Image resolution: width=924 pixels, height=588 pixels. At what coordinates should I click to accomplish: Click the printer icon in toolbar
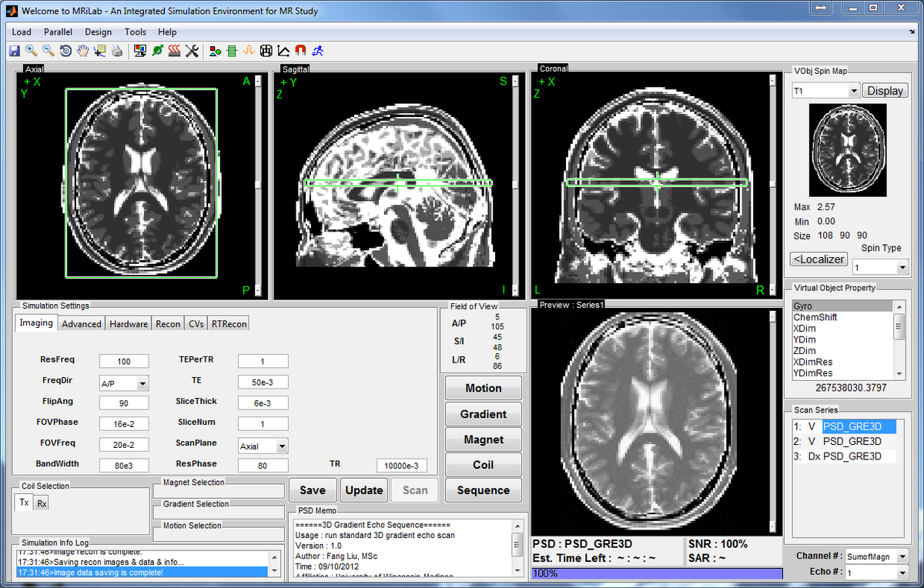click(x=116, y=51)
